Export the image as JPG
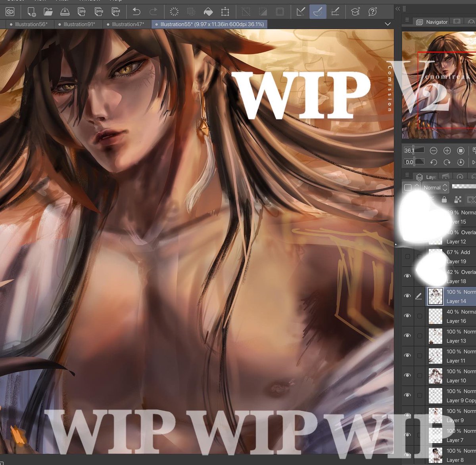The image size is (476, 465). (82, 11)
